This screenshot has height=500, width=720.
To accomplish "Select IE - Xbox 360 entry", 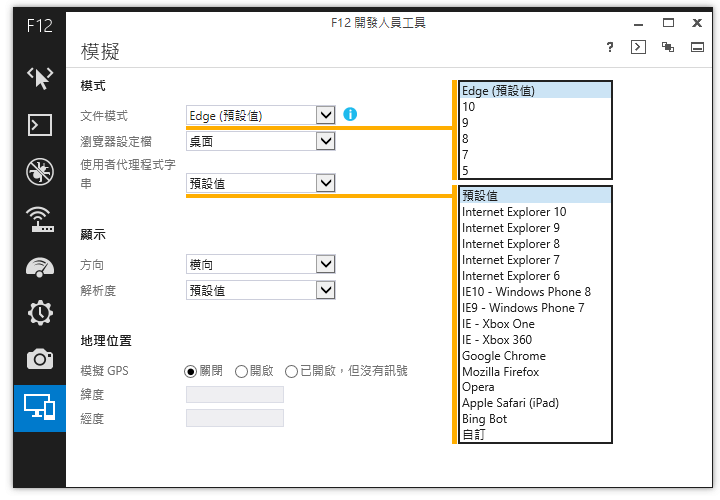I will coord(535,340).
